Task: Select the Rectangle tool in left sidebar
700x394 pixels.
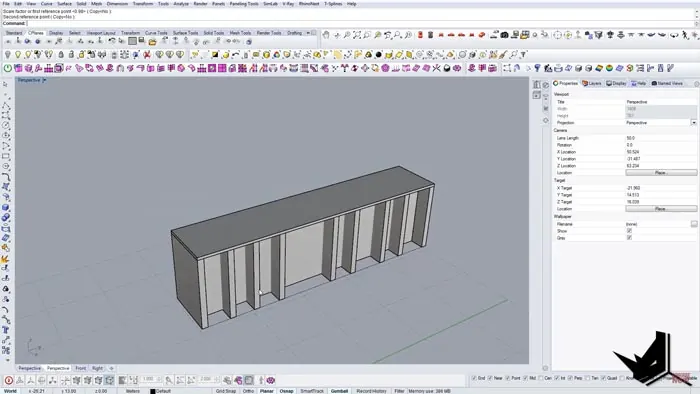Action: [5, 156]
